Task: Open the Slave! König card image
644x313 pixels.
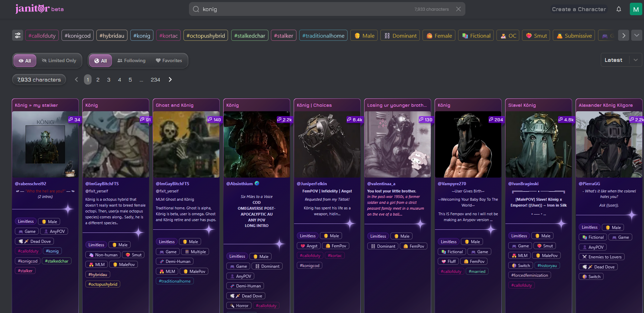Action: [539, 144]
